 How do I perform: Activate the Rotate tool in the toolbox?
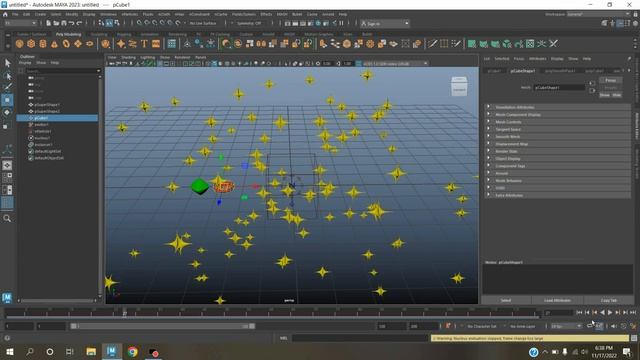tap(7, 112)
